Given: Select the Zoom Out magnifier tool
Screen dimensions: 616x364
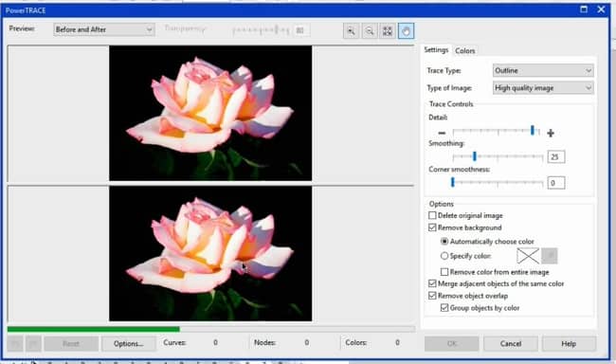Looking at the screenshot, I should (x=370, y=30).
